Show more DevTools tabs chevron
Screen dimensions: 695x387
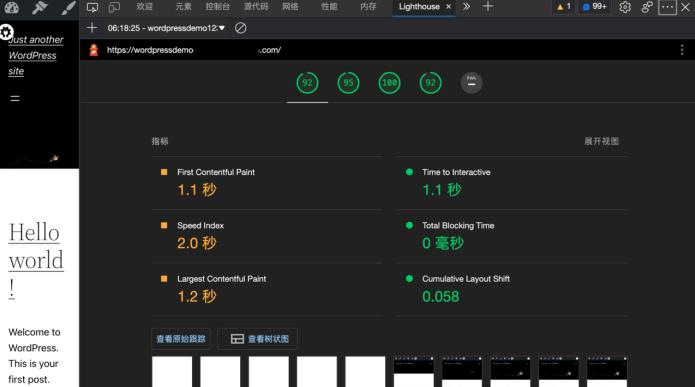click(466, 7)
